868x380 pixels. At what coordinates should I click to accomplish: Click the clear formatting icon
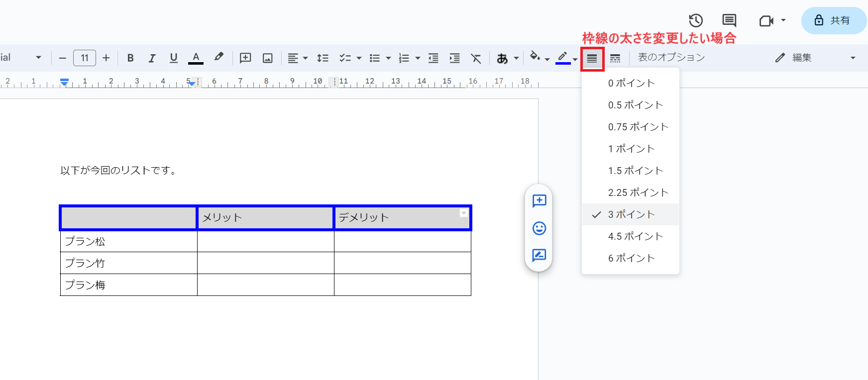coord(476,58)
